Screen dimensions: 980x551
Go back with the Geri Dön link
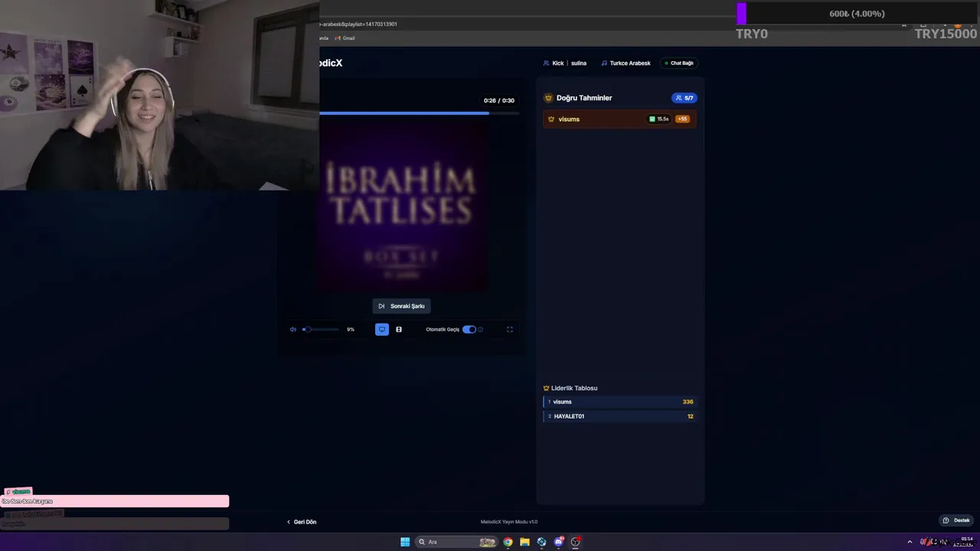point(302,522)
